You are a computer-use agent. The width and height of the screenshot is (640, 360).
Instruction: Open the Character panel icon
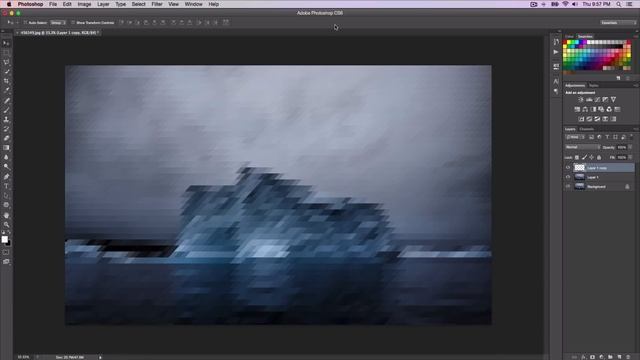(556, 82)
